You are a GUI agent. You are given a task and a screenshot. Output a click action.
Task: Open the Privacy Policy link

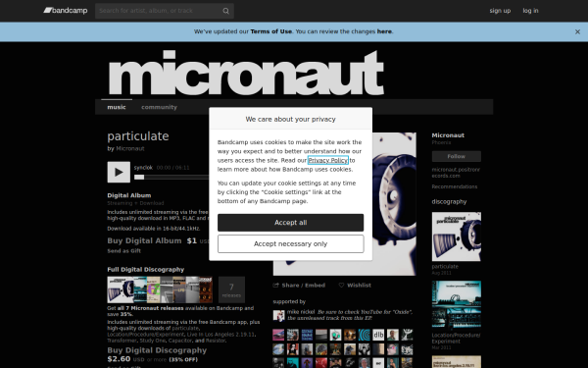click(328, 160)
